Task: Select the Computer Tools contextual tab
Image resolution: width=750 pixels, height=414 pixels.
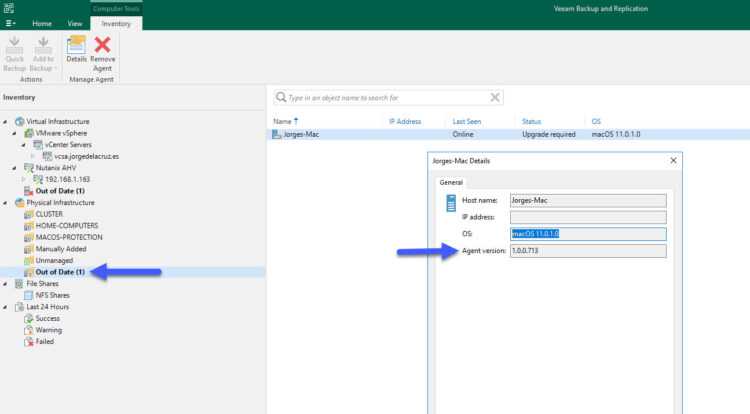Action: click(x=116, y=9)
